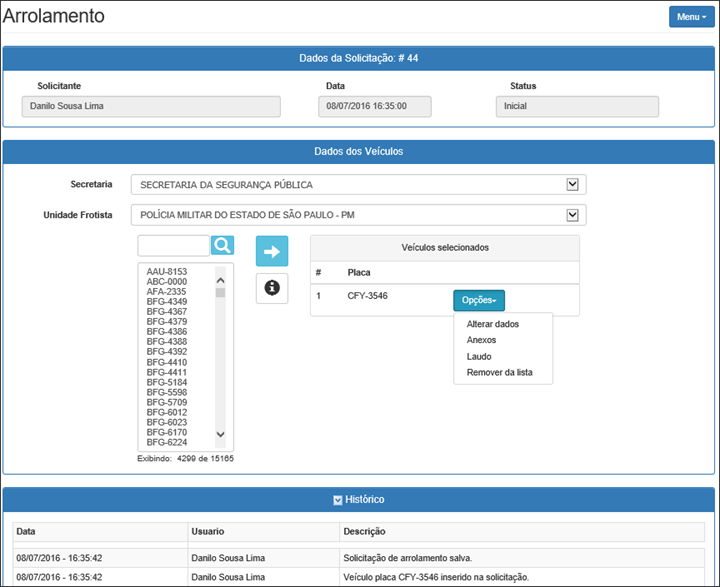Image resolution: width=720 pixels, height=587 pixels.
Task: Choose Alterar dados from options menu
Action: click(x=493, y=324)
